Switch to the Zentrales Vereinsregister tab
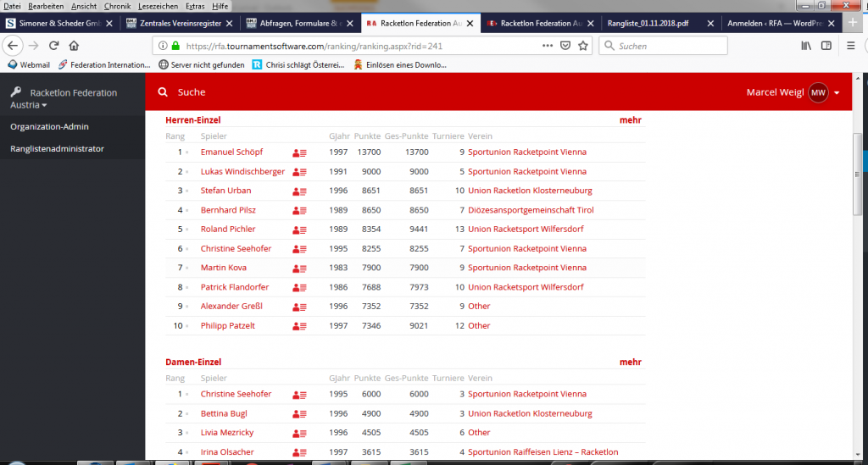Image resolution: width=868 pixels, height=465 pixels. click(180, 23)
